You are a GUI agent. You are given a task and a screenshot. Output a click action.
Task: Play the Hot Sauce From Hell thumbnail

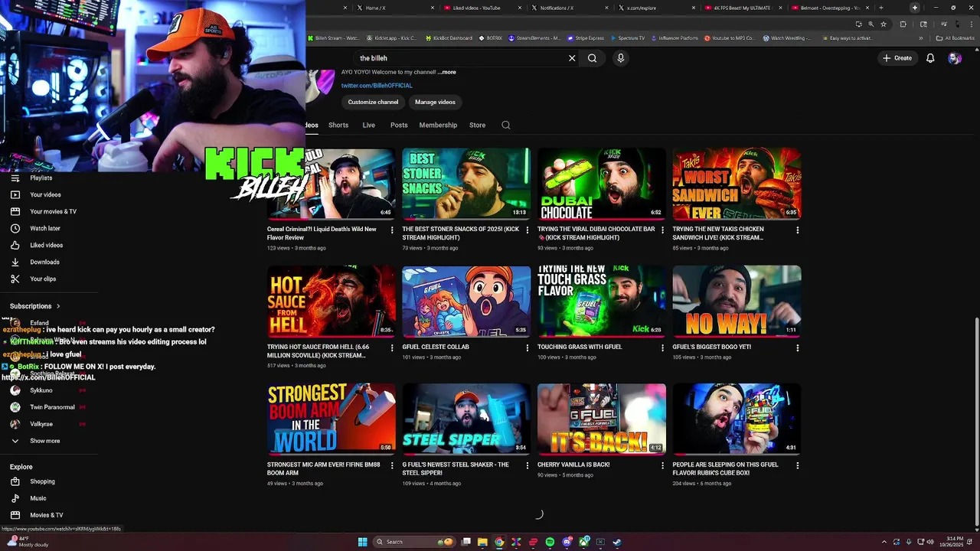click(332, 302)
